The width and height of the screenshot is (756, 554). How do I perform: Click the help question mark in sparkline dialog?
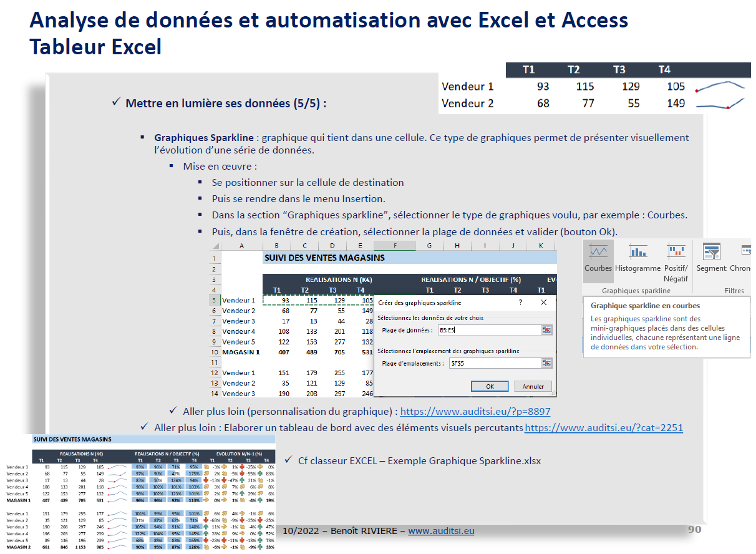[521, 303]
